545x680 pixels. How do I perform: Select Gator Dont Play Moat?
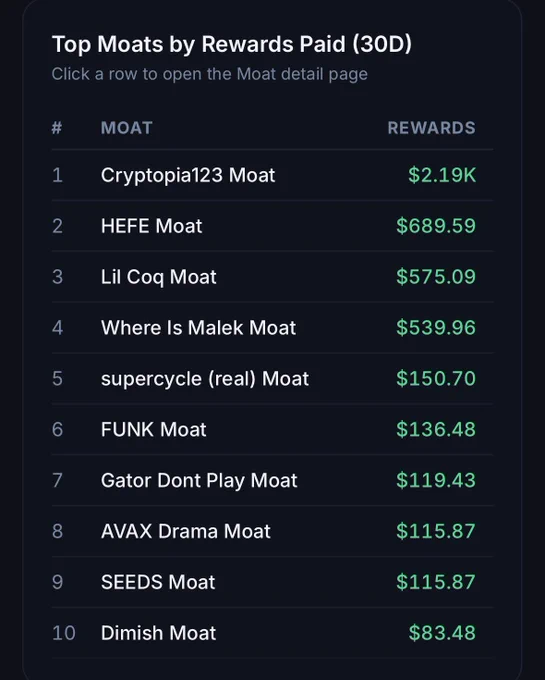(272, 480)
